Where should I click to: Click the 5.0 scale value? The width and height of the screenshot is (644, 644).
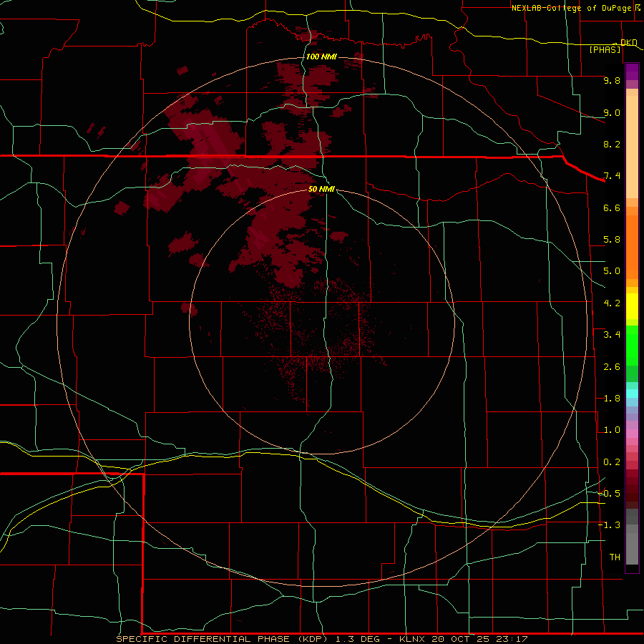[612, 271]
